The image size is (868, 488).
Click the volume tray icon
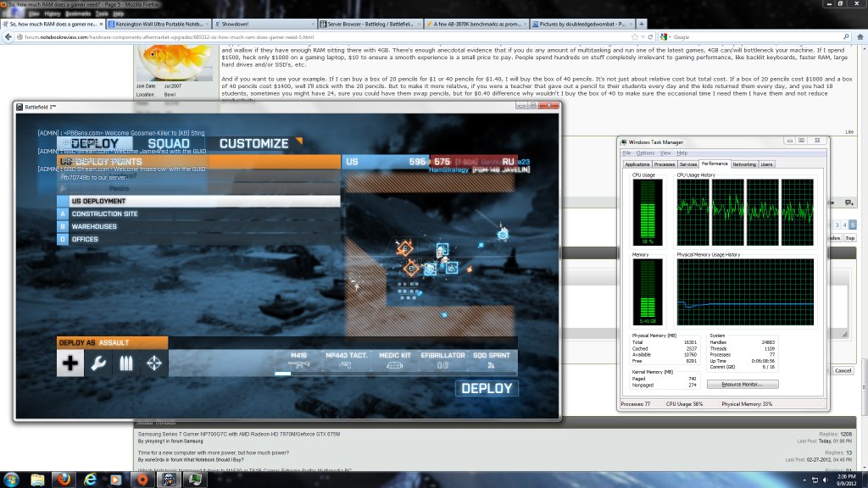click(x=825, y=480)
